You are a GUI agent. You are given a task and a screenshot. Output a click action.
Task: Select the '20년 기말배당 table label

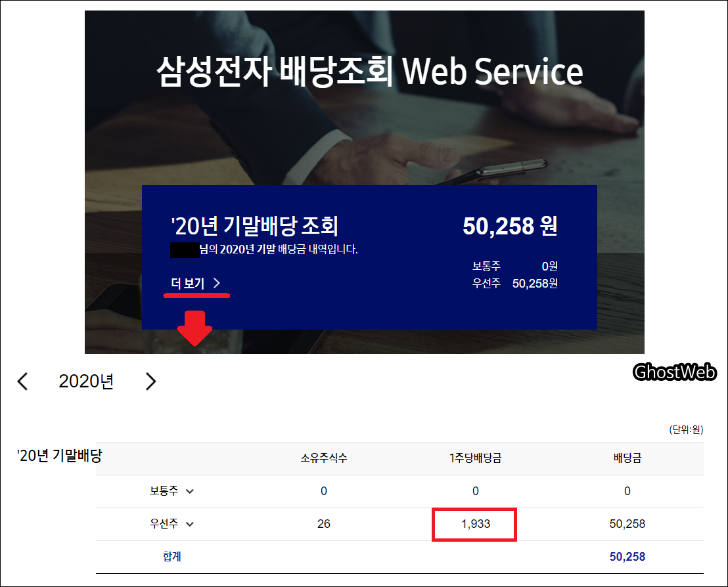click(x=59, y=456)
